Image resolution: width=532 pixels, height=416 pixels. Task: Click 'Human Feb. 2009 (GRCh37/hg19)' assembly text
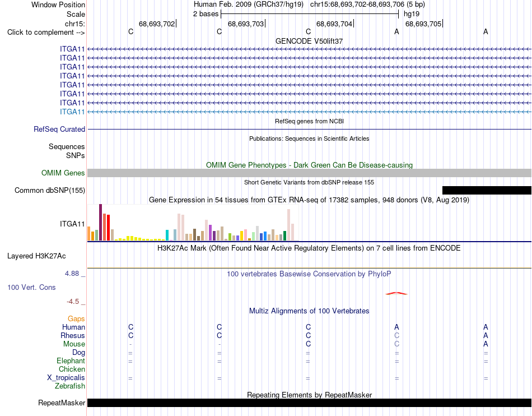[248, 4]
